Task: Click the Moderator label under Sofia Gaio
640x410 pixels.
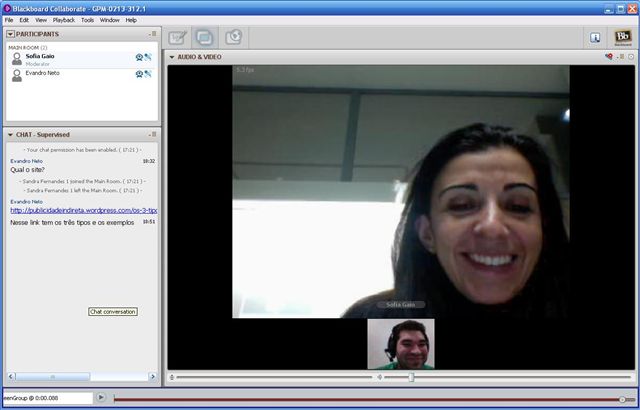Action: coord(38,64)
